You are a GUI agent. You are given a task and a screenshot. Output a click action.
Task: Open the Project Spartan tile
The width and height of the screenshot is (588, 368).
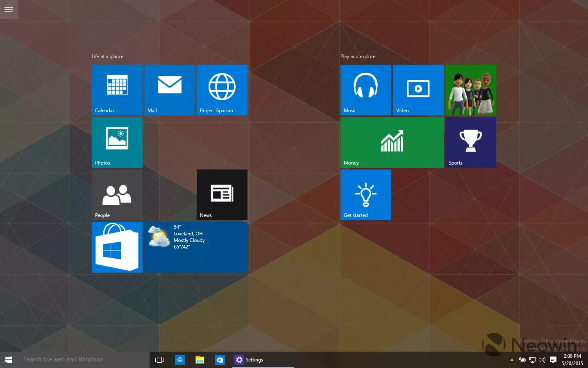(x=222, y=90)
